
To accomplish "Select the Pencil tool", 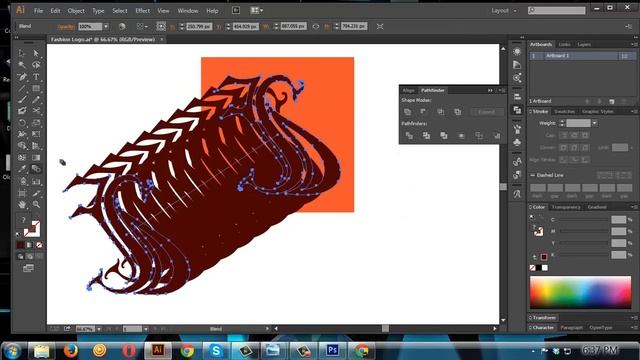I will (x=36, y=100).
